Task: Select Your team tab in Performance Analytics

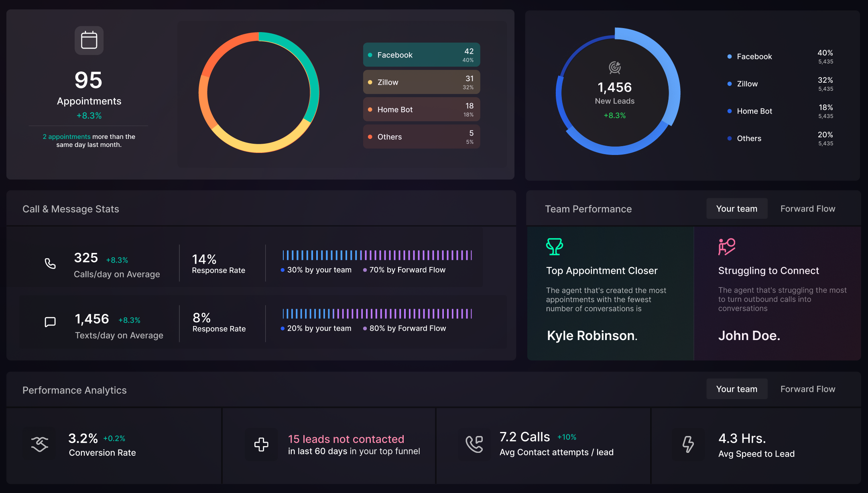Action: click(x=737, y=389)
